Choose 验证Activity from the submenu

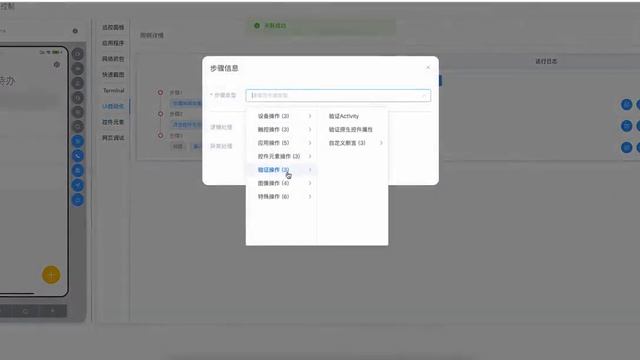point(344,116)
